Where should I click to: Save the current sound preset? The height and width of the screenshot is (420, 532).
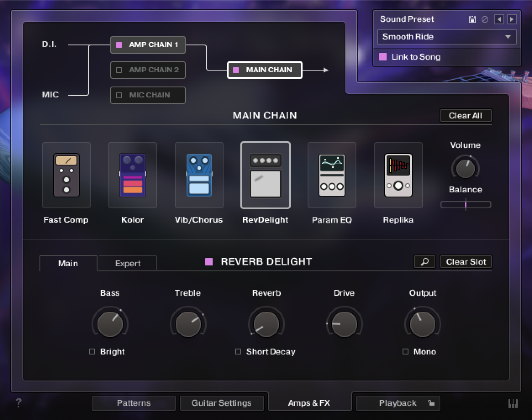[471, 19]
